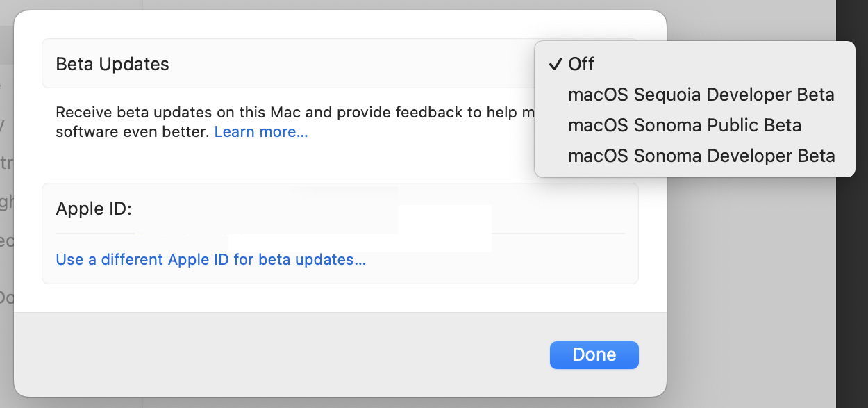This screenshot has height=408, width=868.
Task: Click the Apple ID label
Action: 94,208
